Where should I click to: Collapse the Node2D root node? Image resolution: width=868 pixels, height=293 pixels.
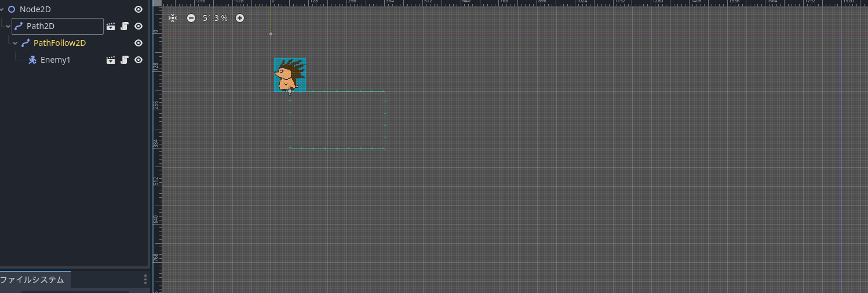point(2,9)
